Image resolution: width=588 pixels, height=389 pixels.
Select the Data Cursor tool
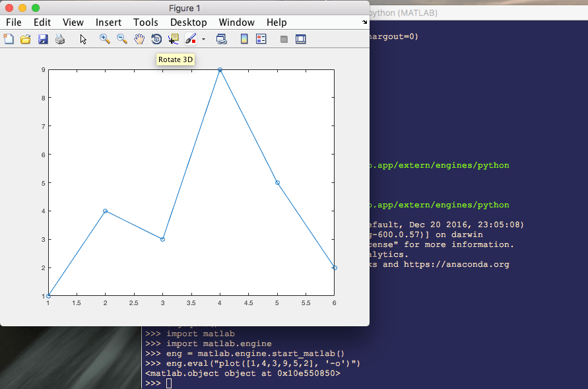coord(172,39)
